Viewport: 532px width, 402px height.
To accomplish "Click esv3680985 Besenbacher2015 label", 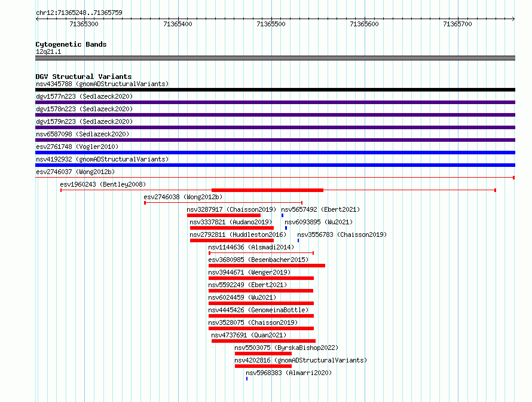I will (258, 260).
